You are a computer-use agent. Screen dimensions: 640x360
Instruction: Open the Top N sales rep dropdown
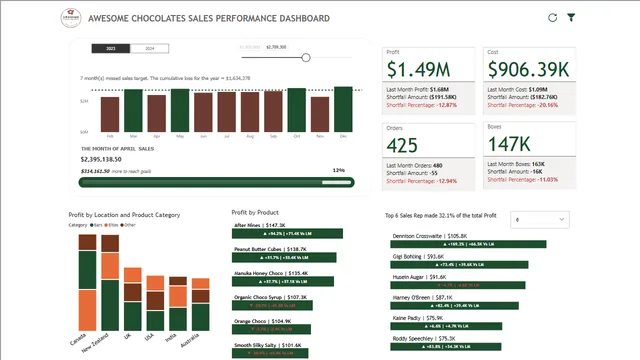pos(540,220)
